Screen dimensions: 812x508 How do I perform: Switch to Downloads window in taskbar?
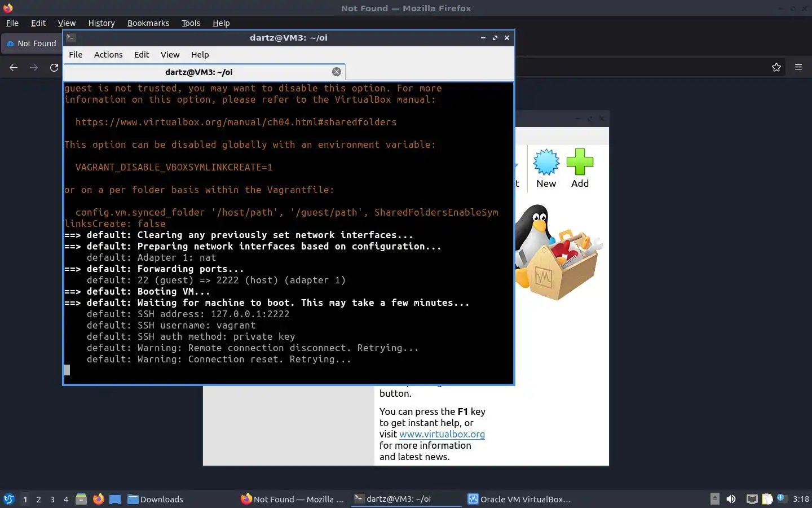156,499
